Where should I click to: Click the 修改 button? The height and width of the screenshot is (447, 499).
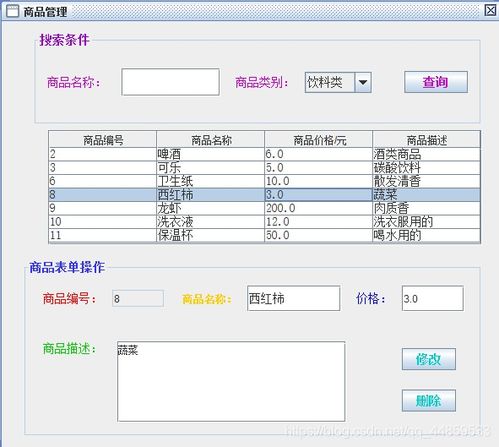[x=429, y=359]
